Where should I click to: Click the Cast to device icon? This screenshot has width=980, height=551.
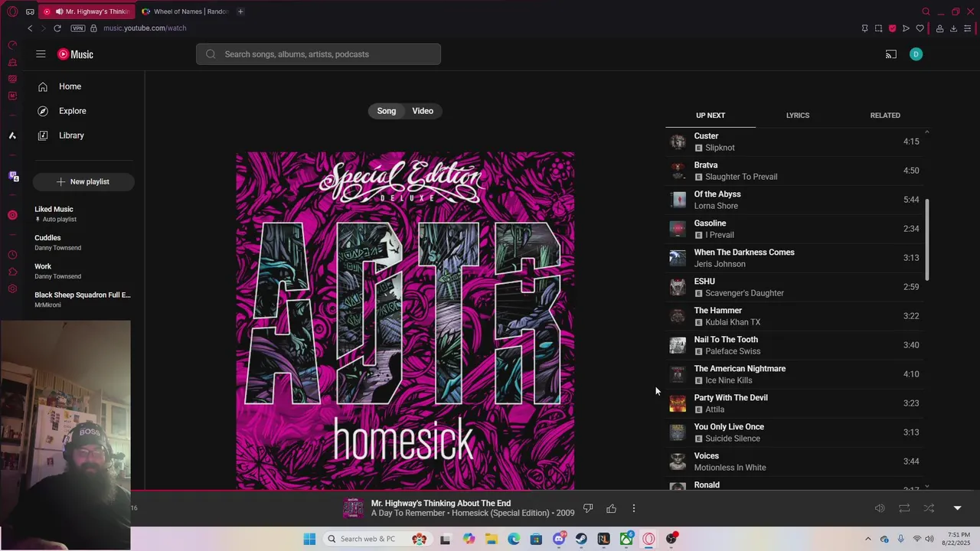[x=891, y=54]
